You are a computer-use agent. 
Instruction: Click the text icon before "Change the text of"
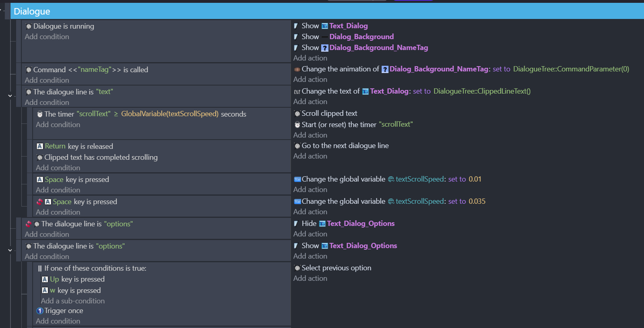click(x=297, y=92)
